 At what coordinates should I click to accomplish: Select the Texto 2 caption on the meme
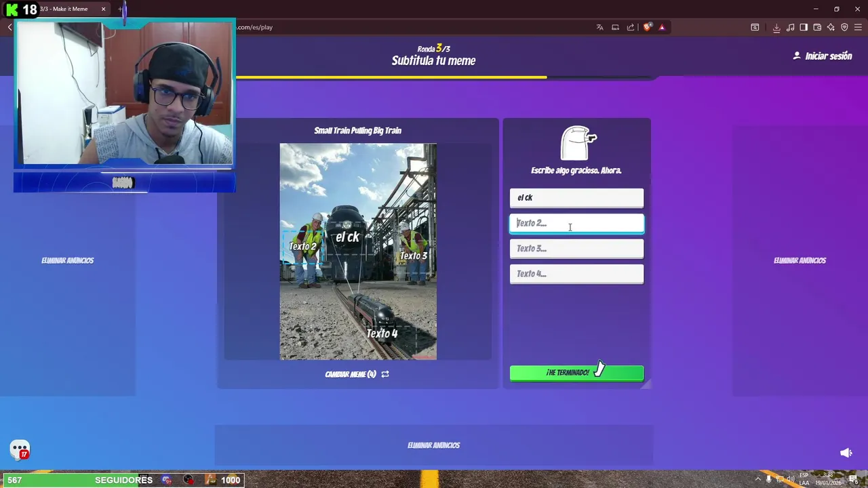(302, 246)
